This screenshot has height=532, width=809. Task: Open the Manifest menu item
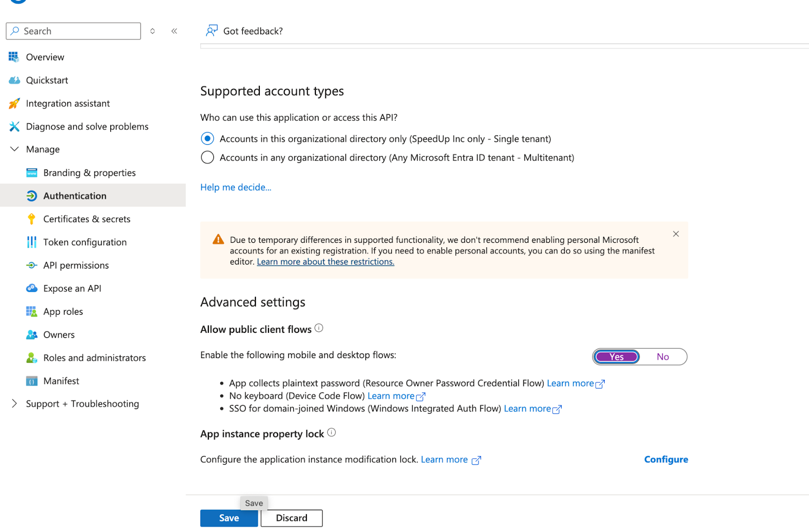61,381
